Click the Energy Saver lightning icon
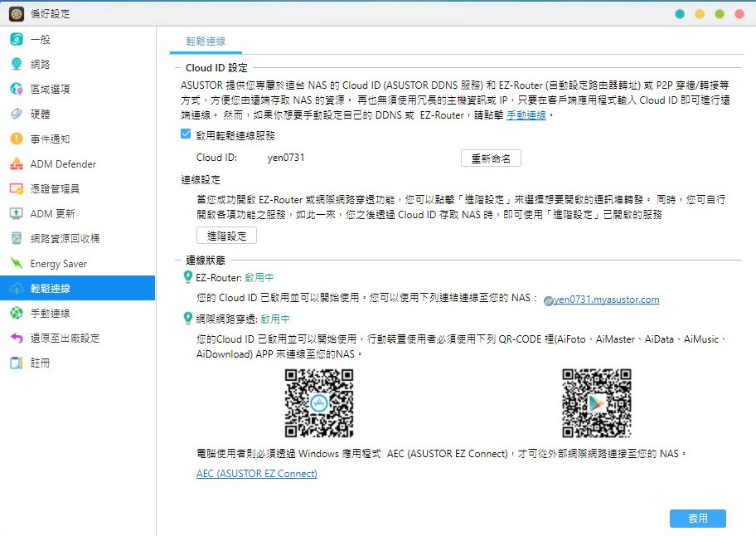756x536 pixels. tap(17, 263)
